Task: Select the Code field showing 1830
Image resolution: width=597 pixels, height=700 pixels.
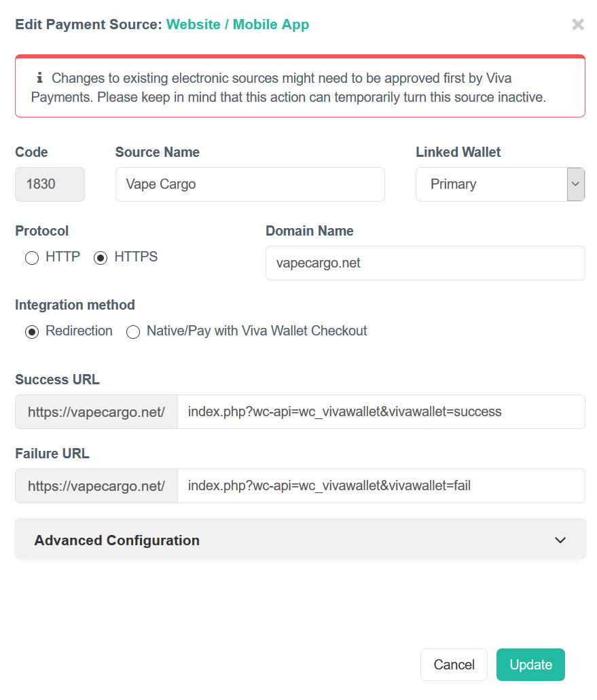Action: pyautogui.click(x=50, y=184)
